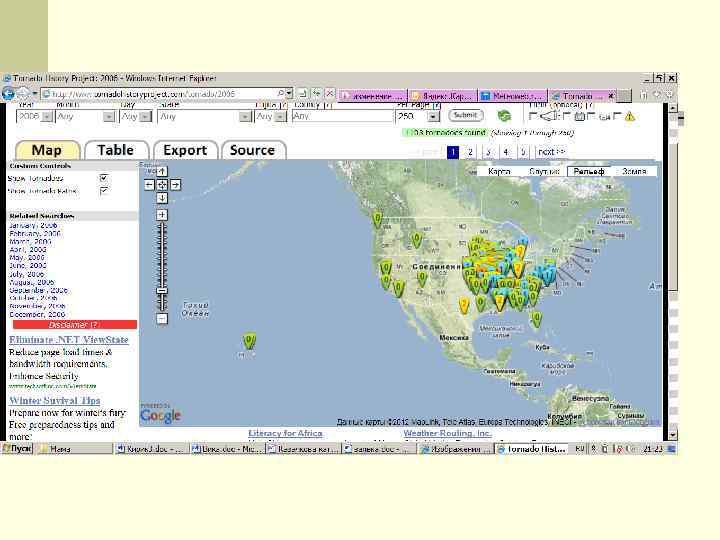The height and width of the screenshot is (540, 720).
Task: Toggle the Show Tornado Paths checkbox
Action: (104, 190)
